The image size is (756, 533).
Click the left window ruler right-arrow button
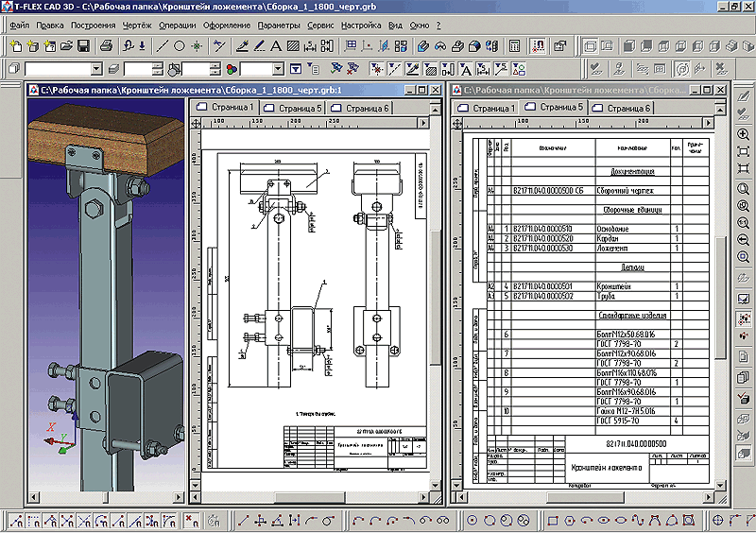click(x=423, y=124)
